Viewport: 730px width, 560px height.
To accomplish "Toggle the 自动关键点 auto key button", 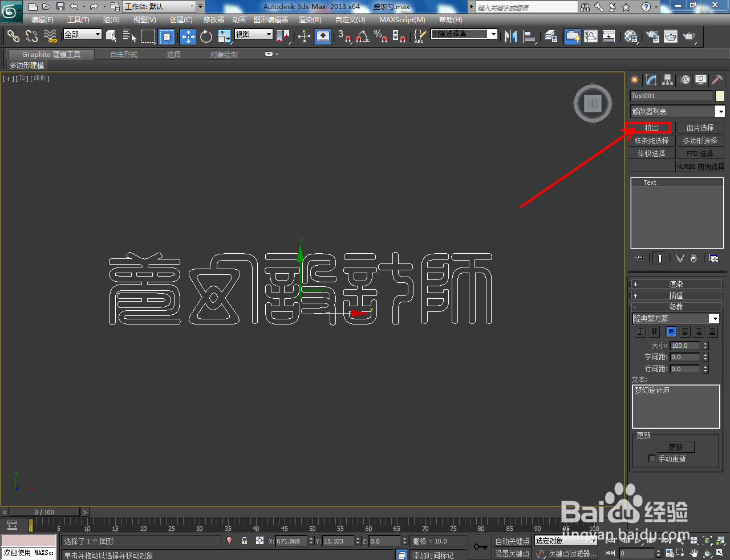I will click(x=512, y=541).
